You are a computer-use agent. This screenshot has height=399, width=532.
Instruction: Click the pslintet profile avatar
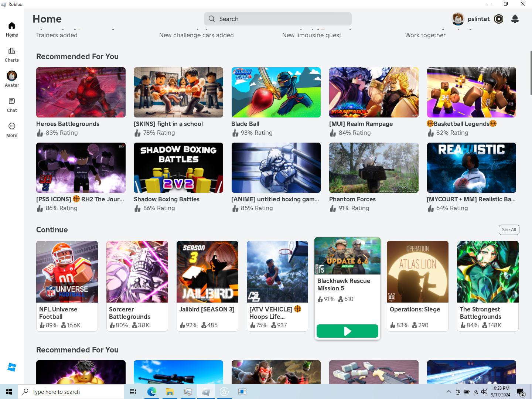coord(458,19)
